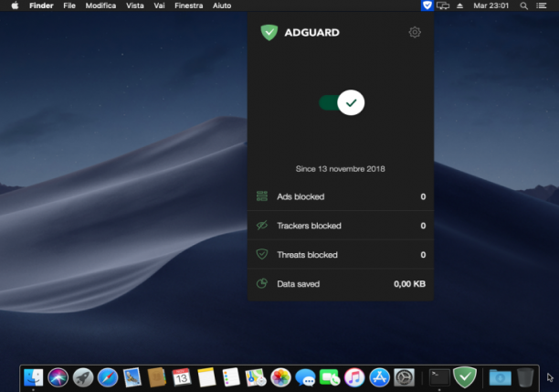
Task: Open Finder from the Dock
Action: click(33, 377)
